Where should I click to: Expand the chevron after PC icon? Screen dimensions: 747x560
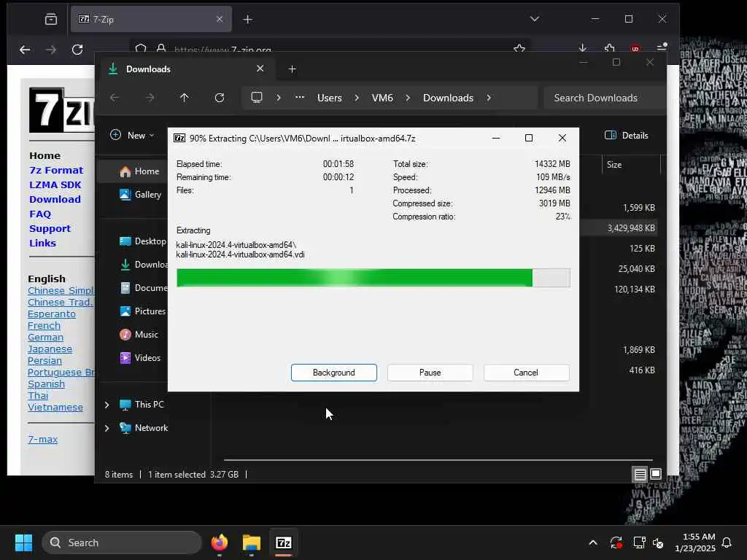(x=279, y=98)
